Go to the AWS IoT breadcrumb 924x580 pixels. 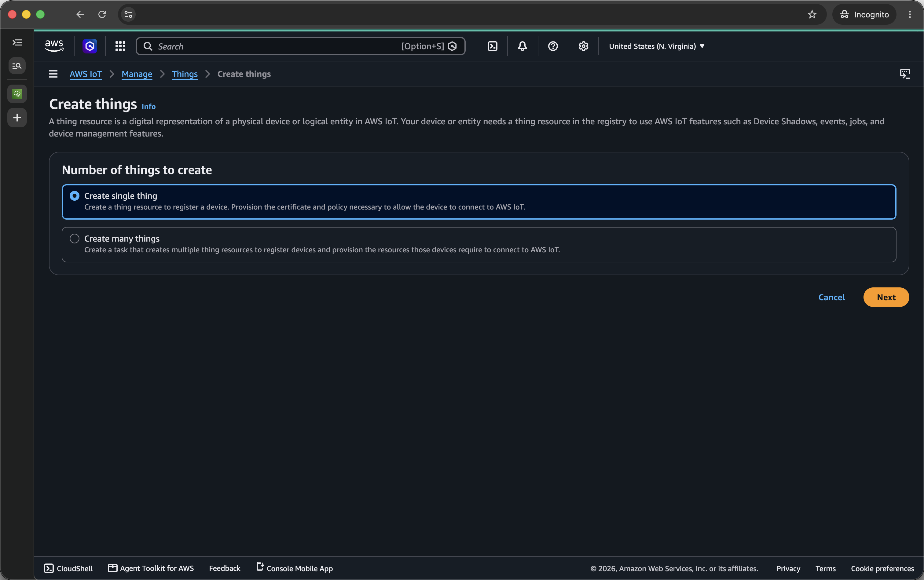pos(86,74)
